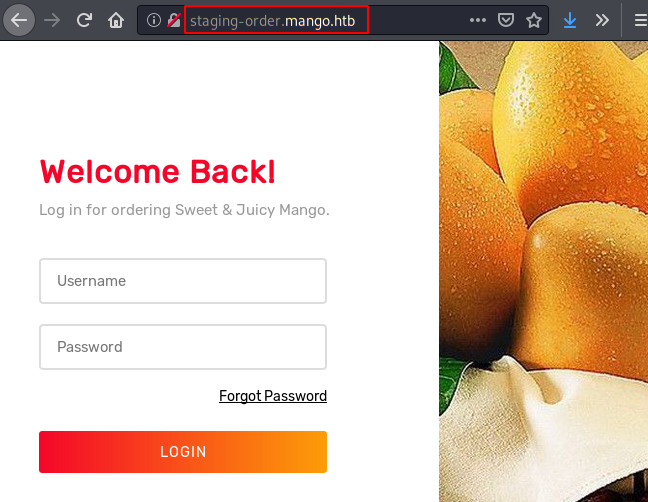
Task: Open the downloads arrow panel
Action: pyautogui.click(x=570, y=20)
